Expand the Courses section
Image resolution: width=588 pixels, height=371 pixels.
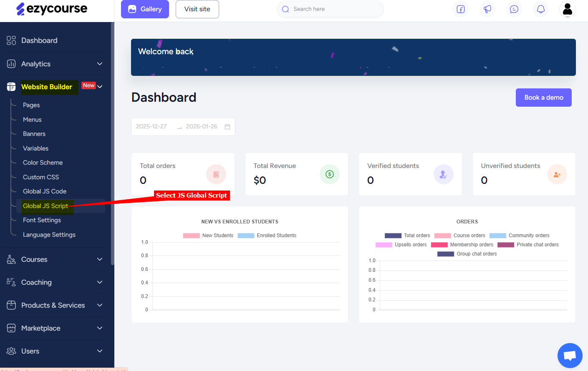(x=34, y=259)
